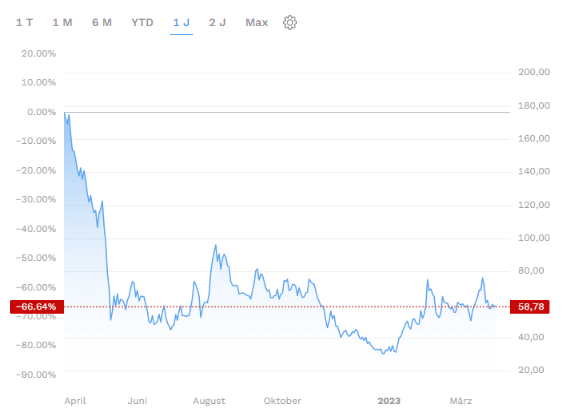Open chart settings gear icon
This screenshot has height=420, width=567.
pos(290,22)
